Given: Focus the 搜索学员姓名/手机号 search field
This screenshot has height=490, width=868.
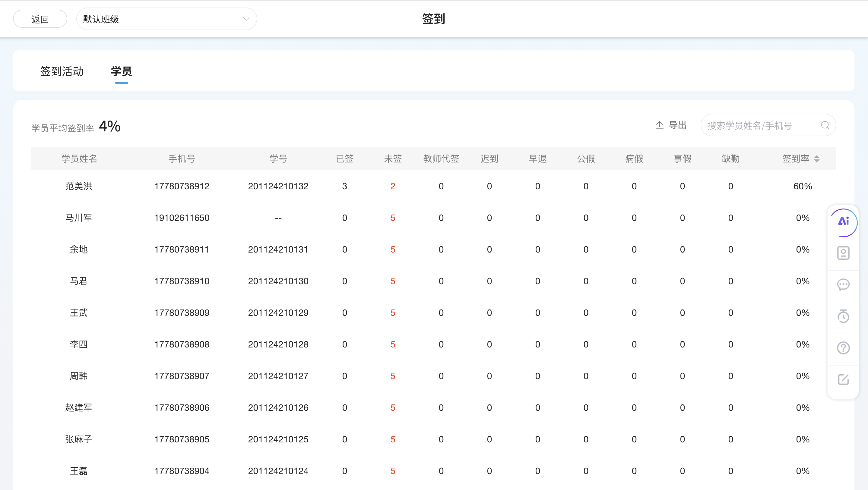Looking at the screenshot, I should point(768,125).
